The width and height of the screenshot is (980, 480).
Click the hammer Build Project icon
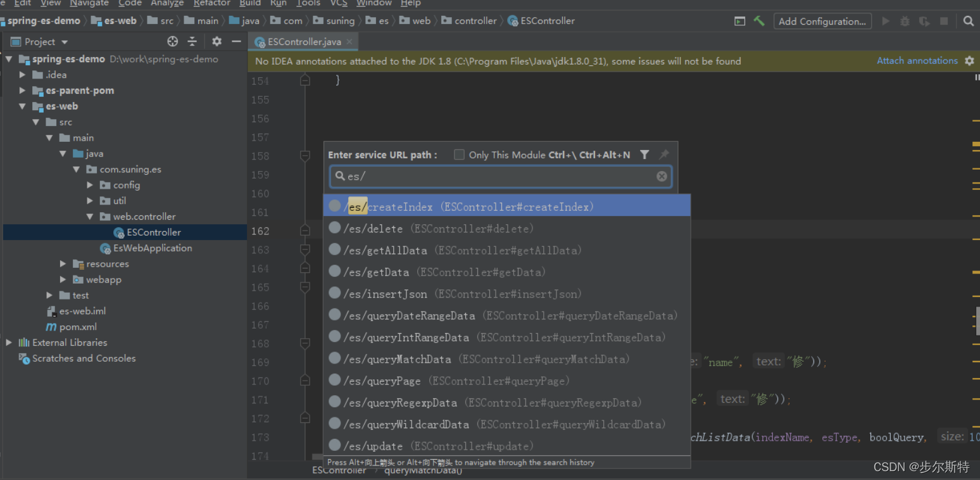tap(758, 21)
